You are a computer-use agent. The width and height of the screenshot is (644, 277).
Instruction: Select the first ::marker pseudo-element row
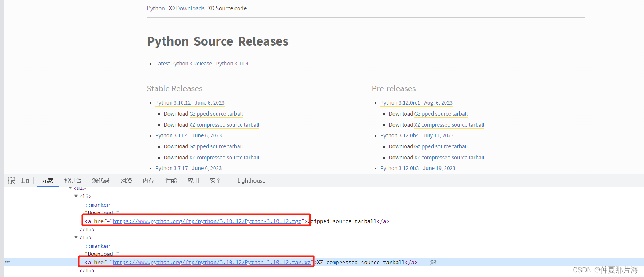pos(97,205)
